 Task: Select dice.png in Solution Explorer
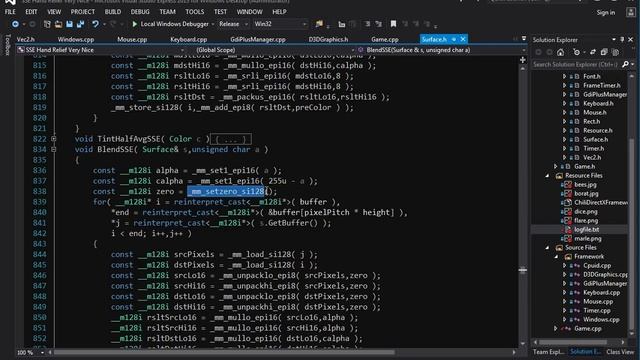[586, 211]
